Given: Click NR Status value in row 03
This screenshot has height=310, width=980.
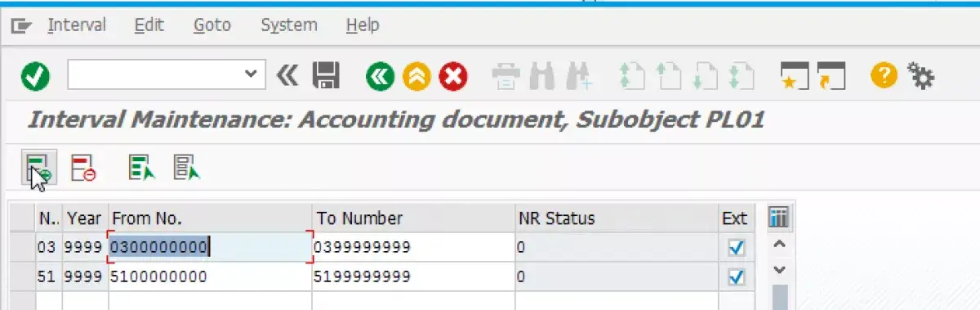Looking at the screenshot, I should [x=617, y=247].
